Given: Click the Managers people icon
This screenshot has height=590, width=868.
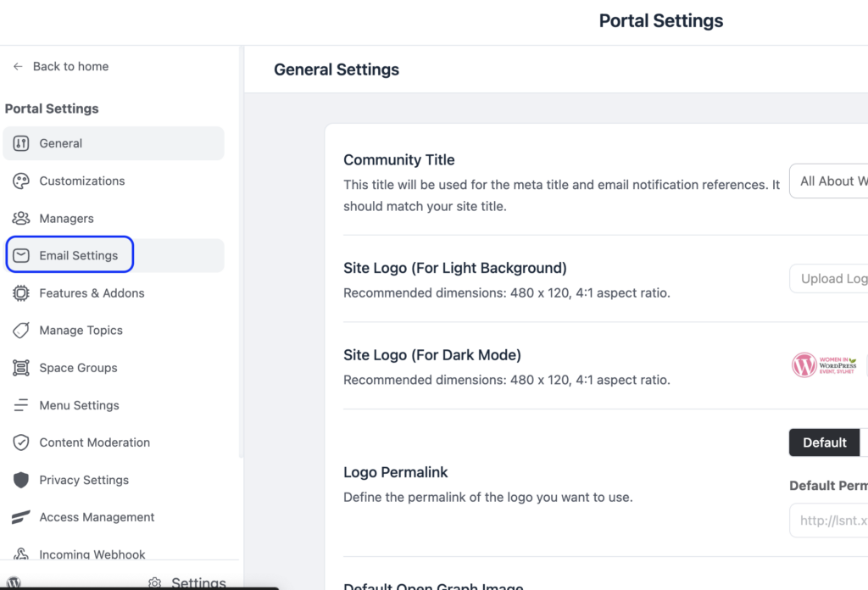Looking at the screenshot, I should pos(21,218).
